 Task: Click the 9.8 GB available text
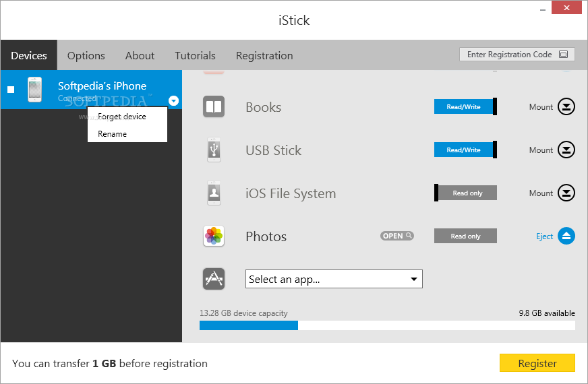547,313
